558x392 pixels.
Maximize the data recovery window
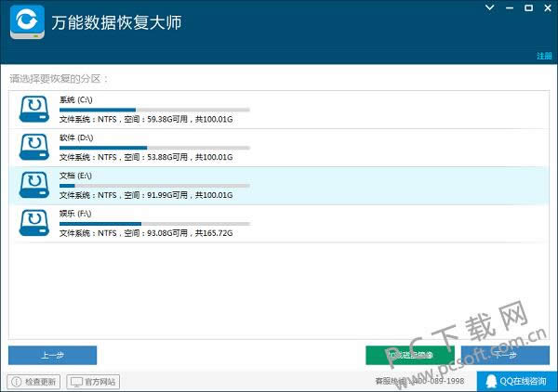529,7
